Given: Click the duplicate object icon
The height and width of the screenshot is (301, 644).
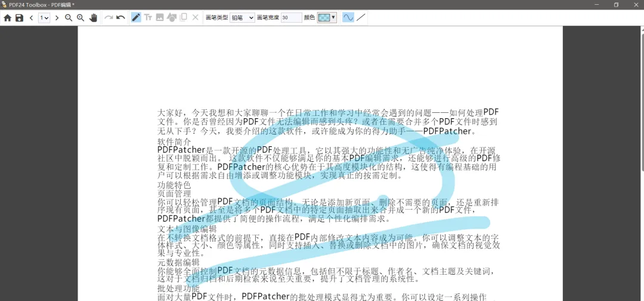Looking at the screenshot, I should [184, 17].
